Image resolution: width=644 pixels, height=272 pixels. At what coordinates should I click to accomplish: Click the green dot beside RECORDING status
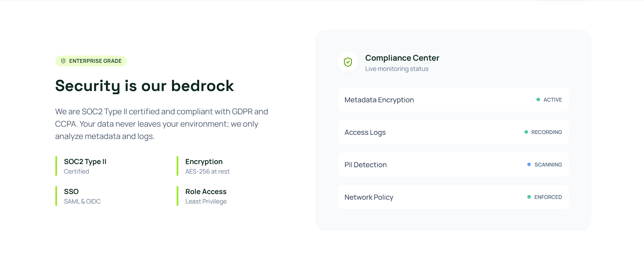[526, 132]
